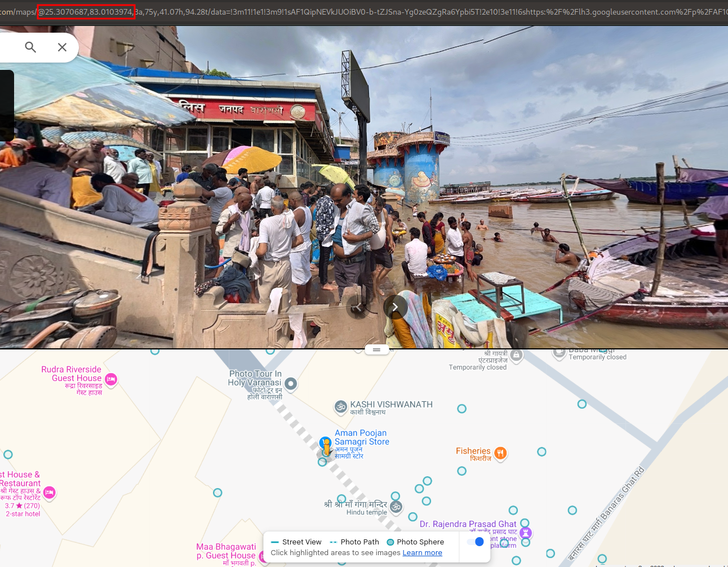Go to next Street View image arrow
Image resolution: width=728 pixels, height=567 pixels.
pos(396,307)
